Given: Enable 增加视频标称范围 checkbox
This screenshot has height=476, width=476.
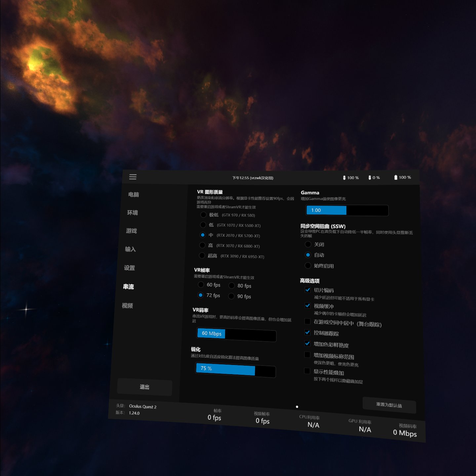Looking at the screenshot, I should pos(307,355).
